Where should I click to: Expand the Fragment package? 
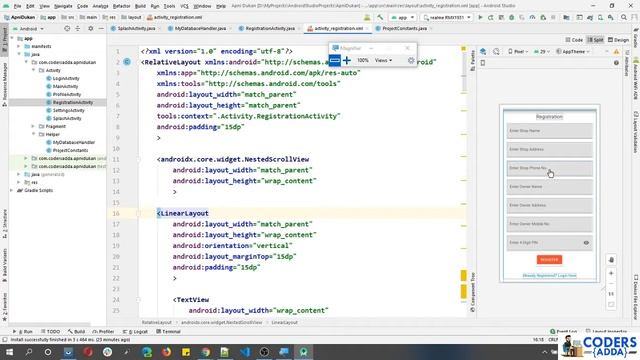33,127
